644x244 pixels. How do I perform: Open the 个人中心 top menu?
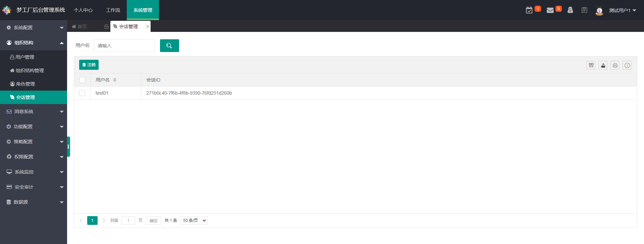click(x=83, y=10)
